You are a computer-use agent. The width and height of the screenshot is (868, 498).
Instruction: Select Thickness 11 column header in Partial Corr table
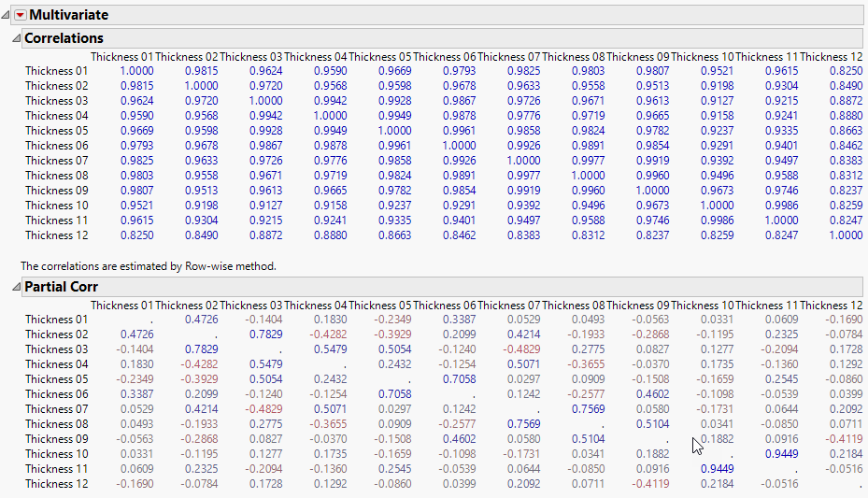[767, 306]
